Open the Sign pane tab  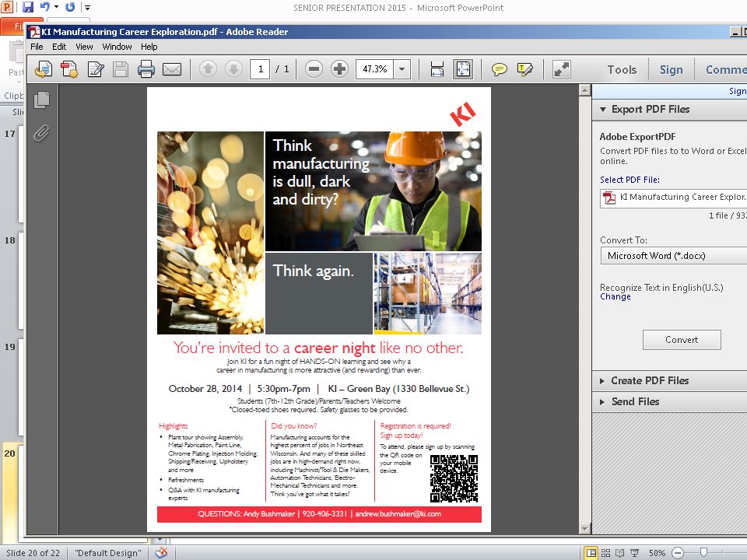tap(671, 69)
